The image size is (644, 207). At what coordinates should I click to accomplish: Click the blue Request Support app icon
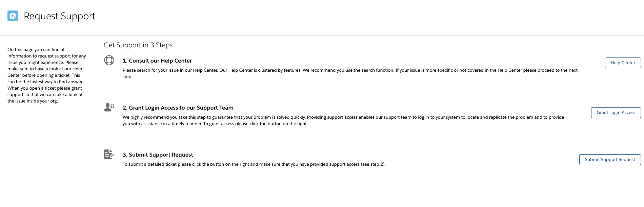pos(13,16)
